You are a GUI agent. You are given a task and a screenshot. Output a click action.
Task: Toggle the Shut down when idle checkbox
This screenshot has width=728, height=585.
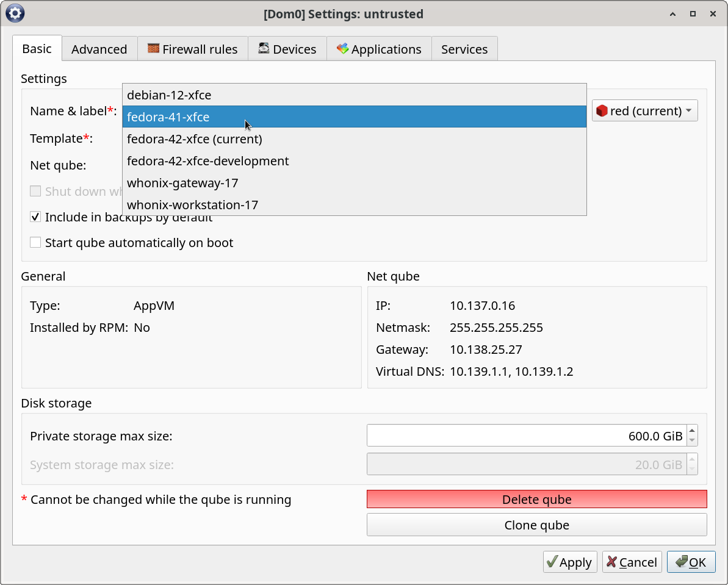(35, 191)
